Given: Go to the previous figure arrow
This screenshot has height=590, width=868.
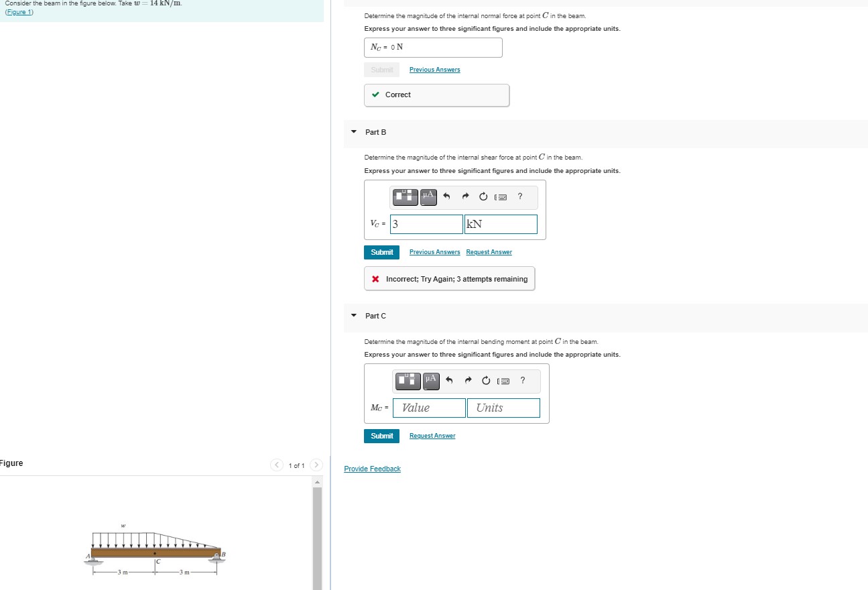Looking at the screenshot, I should pos(277,465).
